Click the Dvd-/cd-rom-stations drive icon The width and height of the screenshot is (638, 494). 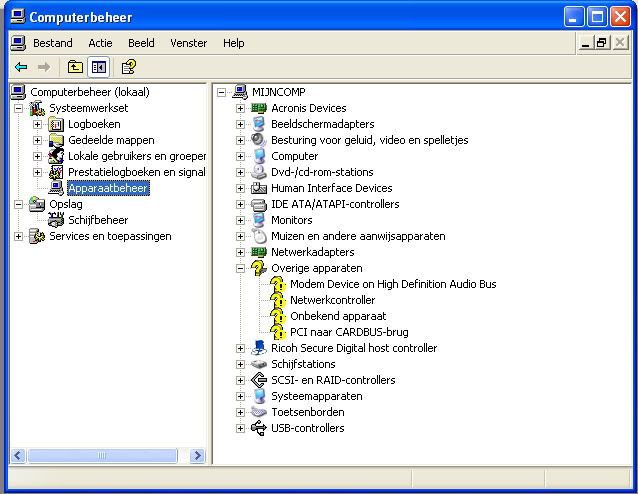259,172
